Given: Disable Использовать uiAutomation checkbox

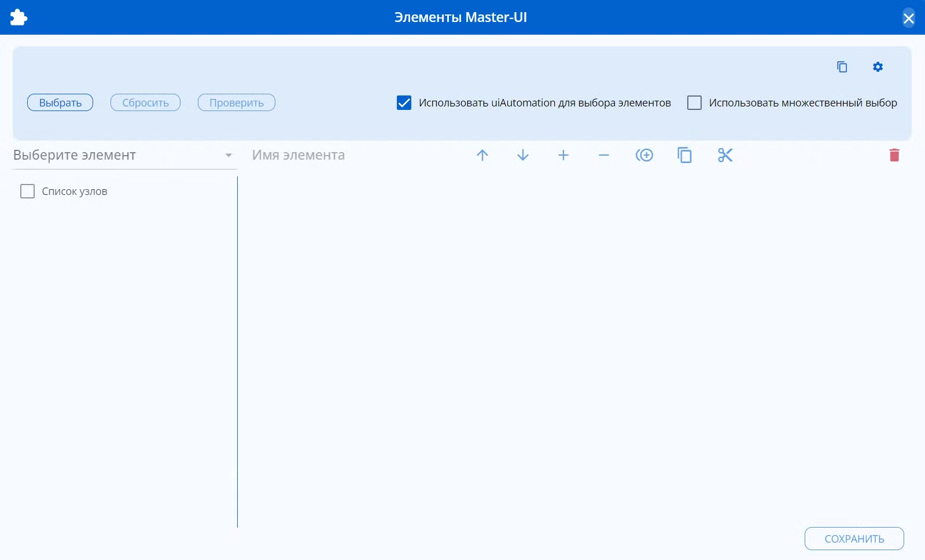Looking at the screenshot, I should 404,103.
